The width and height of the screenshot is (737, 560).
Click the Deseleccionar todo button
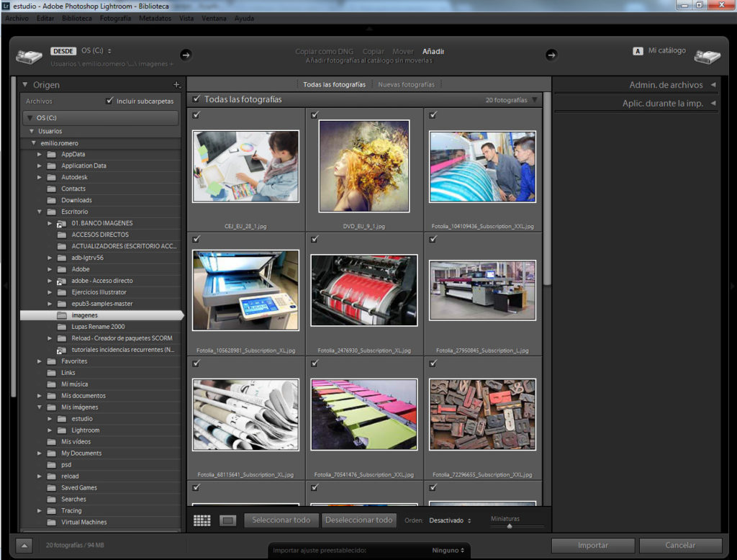click(358, 520)
